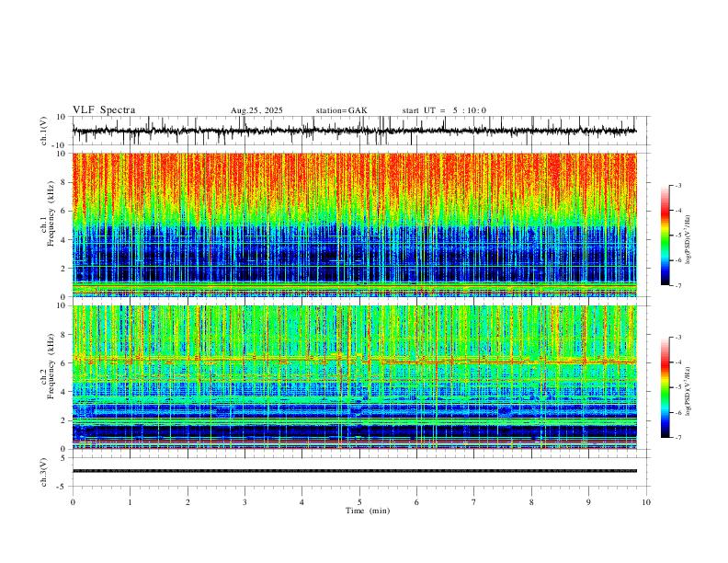728x563 pixels.
Task: Click the station=GAK label
Action: pos(341,110)
